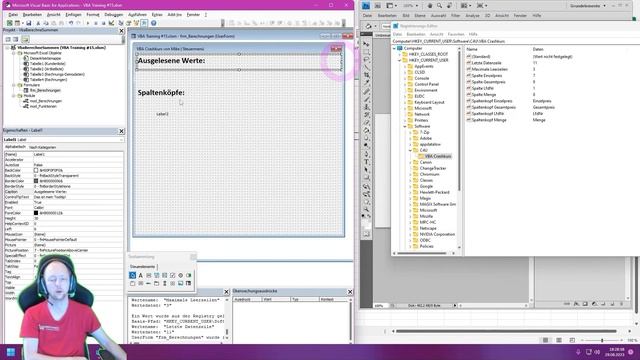Select mod_Funktionen in the project tree
This screenshot has width=640, height=360.
pyautogui.click(x=43, y=106)
